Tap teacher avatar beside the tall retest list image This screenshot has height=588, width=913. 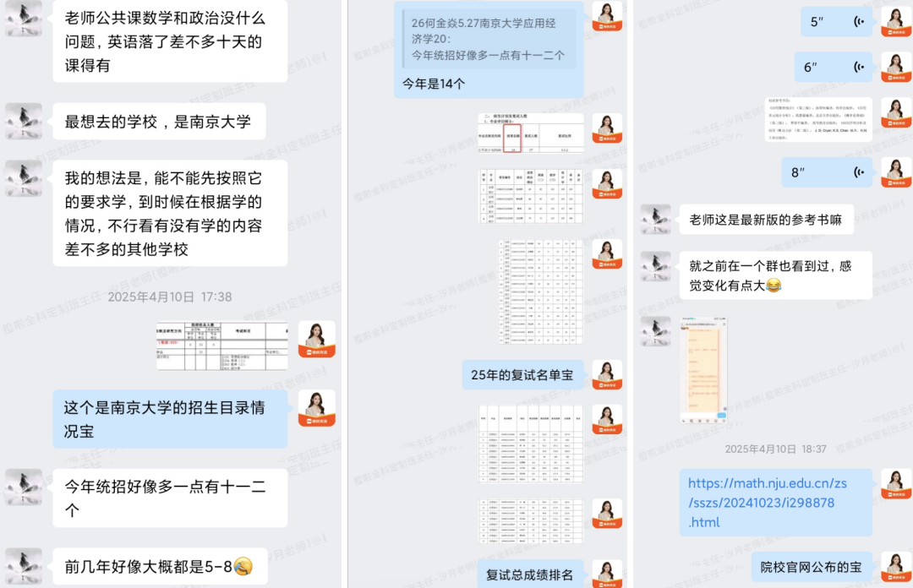click(607, 253)
